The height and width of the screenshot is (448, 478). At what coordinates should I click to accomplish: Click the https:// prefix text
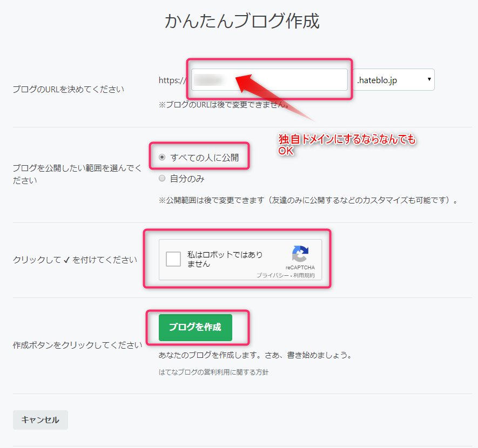point(172,80)
